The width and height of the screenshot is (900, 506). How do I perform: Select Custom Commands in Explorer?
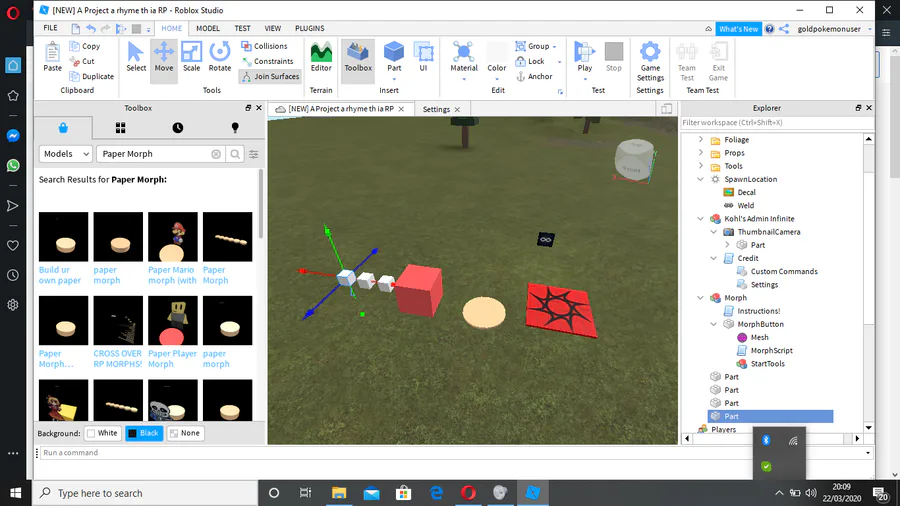click(x=783, y=271)
